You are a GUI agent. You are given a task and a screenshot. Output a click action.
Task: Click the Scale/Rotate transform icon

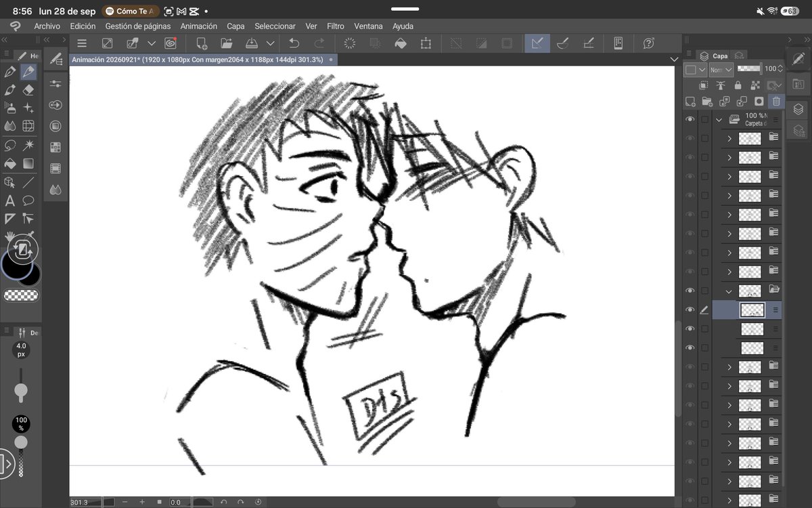tap(426, 43)
